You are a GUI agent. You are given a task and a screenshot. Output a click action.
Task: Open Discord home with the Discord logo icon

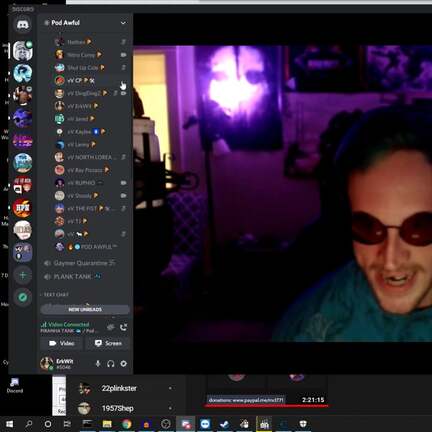(x=23, y=25)
